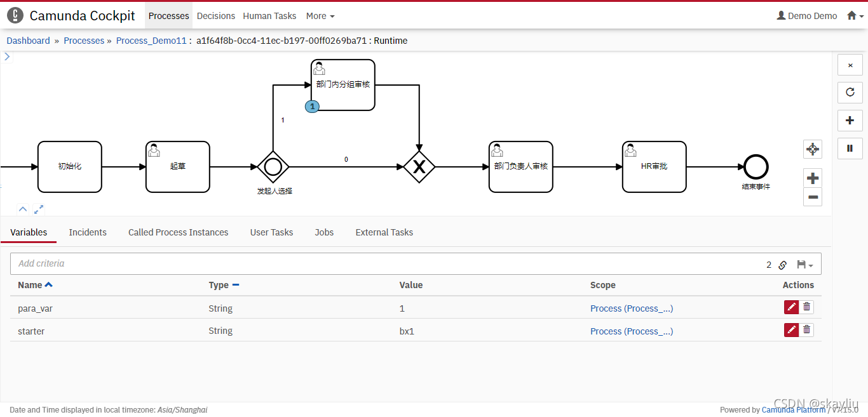
Task: Edit the para_var variable
Action: (791, 307)
